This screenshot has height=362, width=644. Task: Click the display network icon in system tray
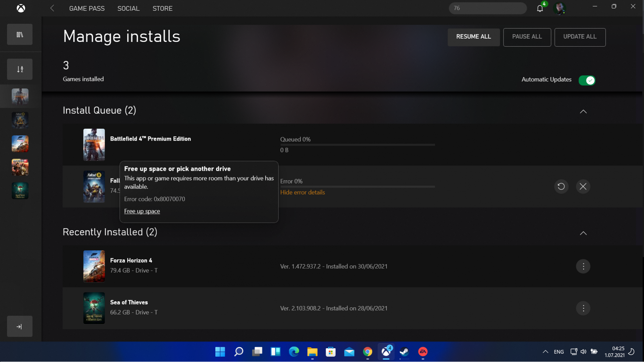pyautogui.click(x=574, y=352)
